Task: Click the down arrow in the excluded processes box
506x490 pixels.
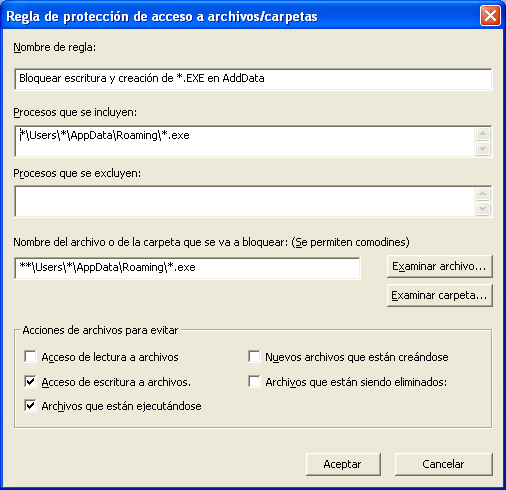Action: 483,209
